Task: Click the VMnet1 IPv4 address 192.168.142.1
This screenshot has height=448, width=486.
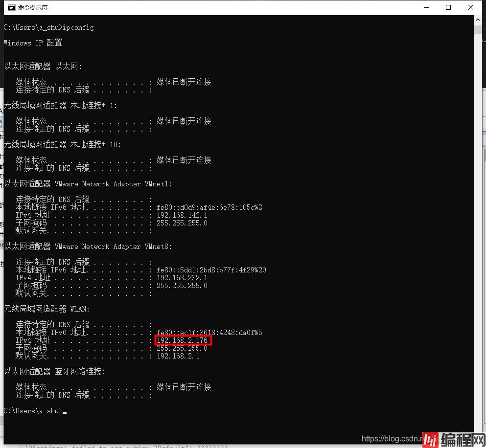Action: click(x=182, y=215)
